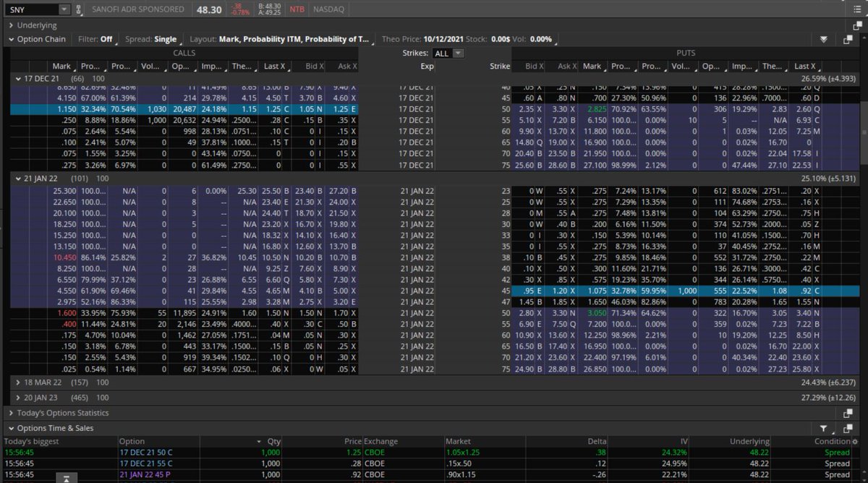Click the 20,632 open interest on Dec 55 call
868x483 pixels.
coord(182,120)
